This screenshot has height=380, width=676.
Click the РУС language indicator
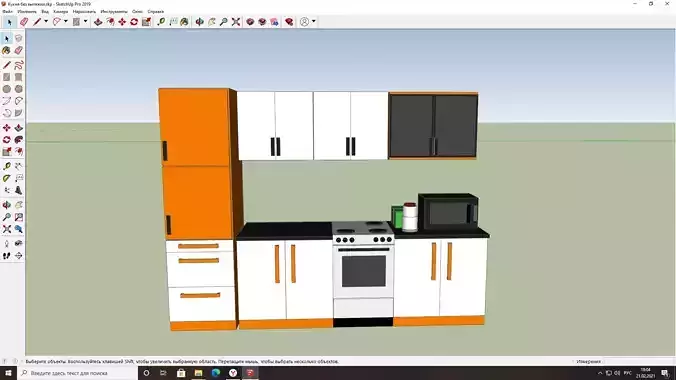(x=628, y=373)
